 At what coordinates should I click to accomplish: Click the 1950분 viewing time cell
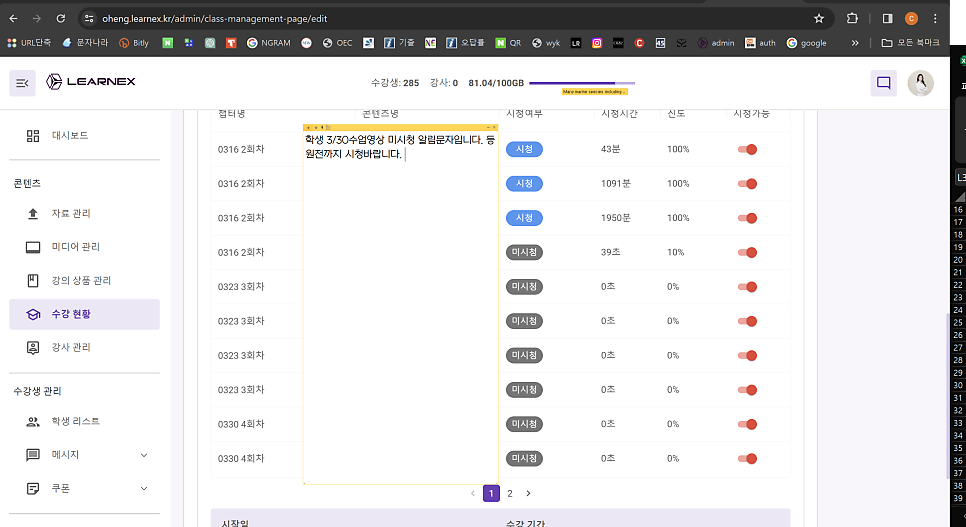coord(616,218)
